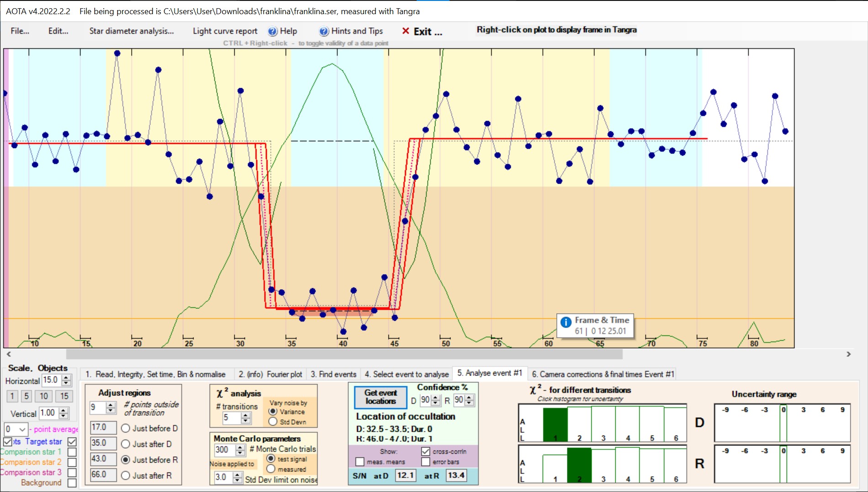
Task: Toggle the Target star checkbox
Action: click(x=72, y=442)
